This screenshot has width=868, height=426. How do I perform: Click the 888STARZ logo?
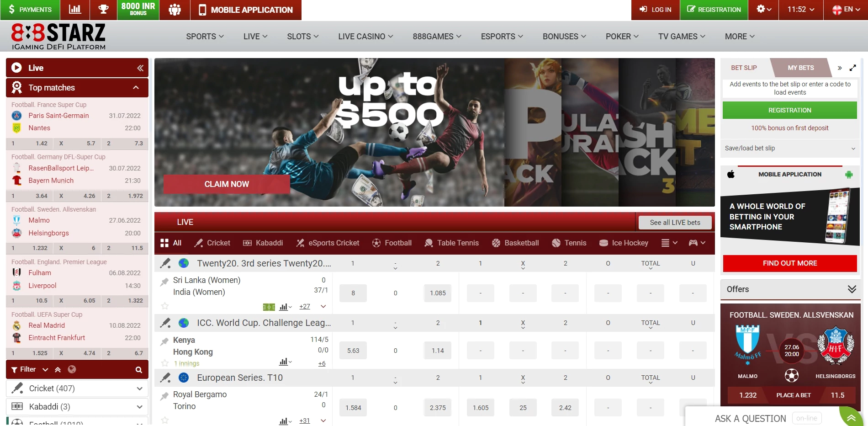pos(58,36)
